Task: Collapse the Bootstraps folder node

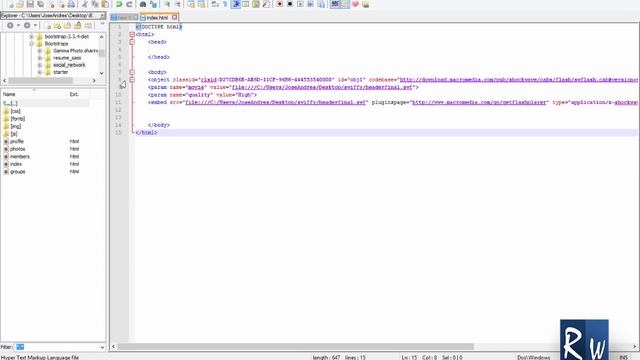Action: (31, 44)
